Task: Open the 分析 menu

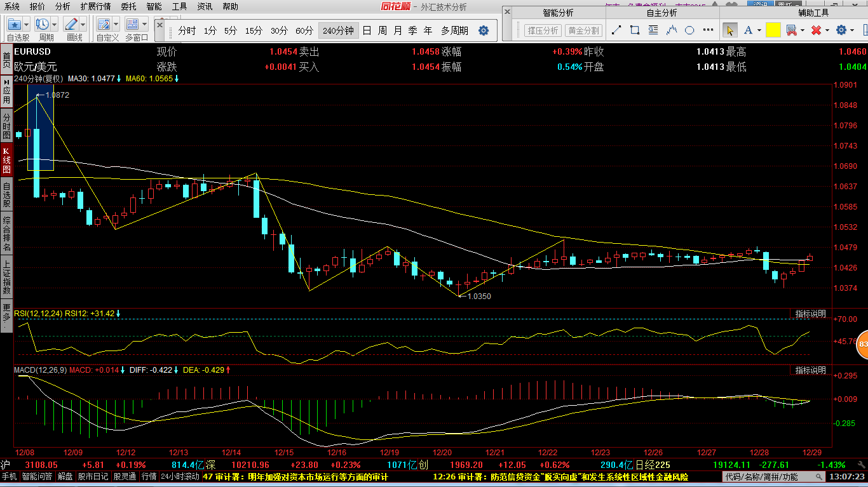Action: point(63,7)
